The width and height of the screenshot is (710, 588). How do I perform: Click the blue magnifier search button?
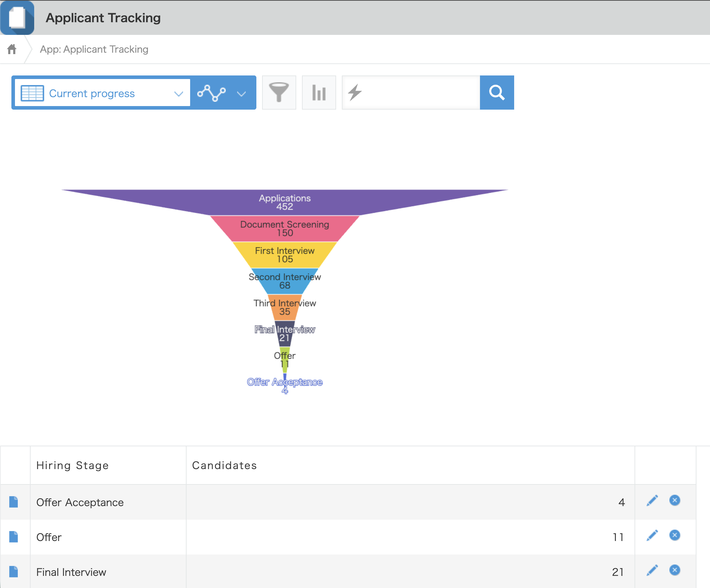pos(497,93)
